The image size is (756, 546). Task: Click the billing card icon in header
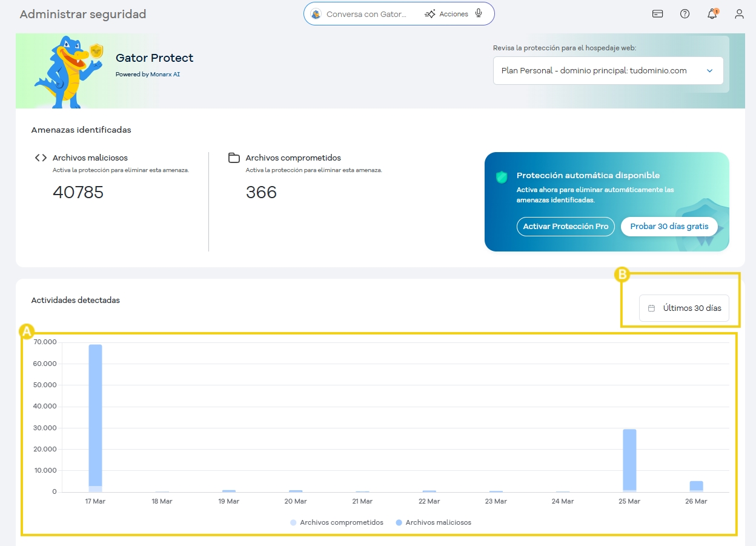(x=657, y=14)
